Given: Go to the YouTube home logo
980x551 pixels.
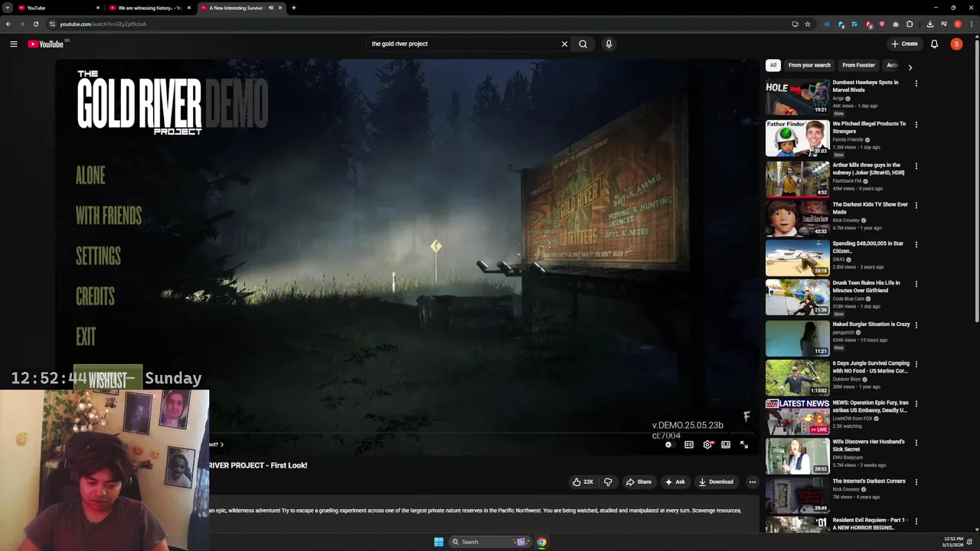Looking at the screenshot, I should tap(46, 44).
